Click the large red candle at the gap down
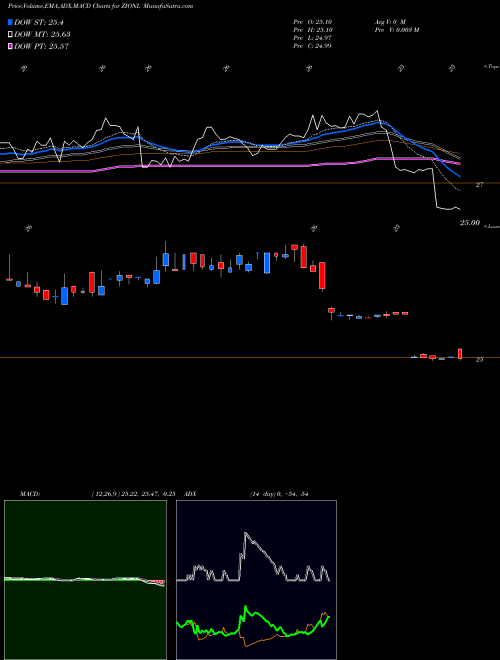500x660 pixels. click(x=322, y=276)
